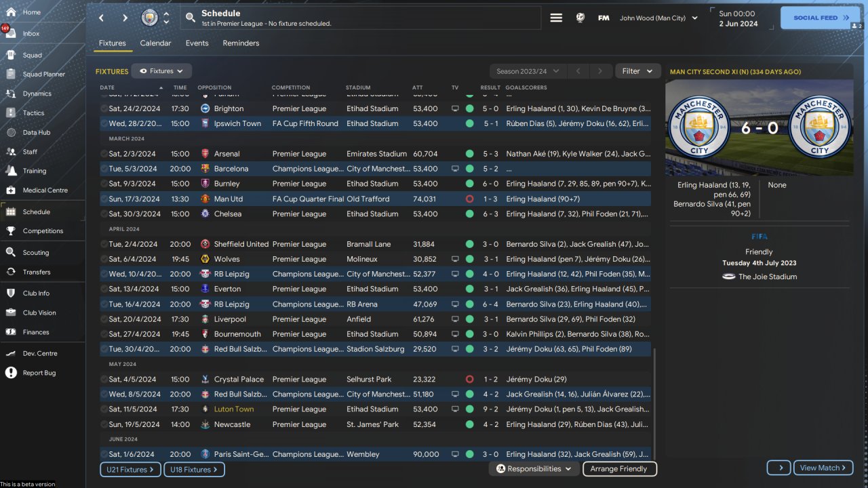Viewport: 868px width, 488px height.
Task: Go to the previous season with the arrow
Action: click(x=578, y=71)
